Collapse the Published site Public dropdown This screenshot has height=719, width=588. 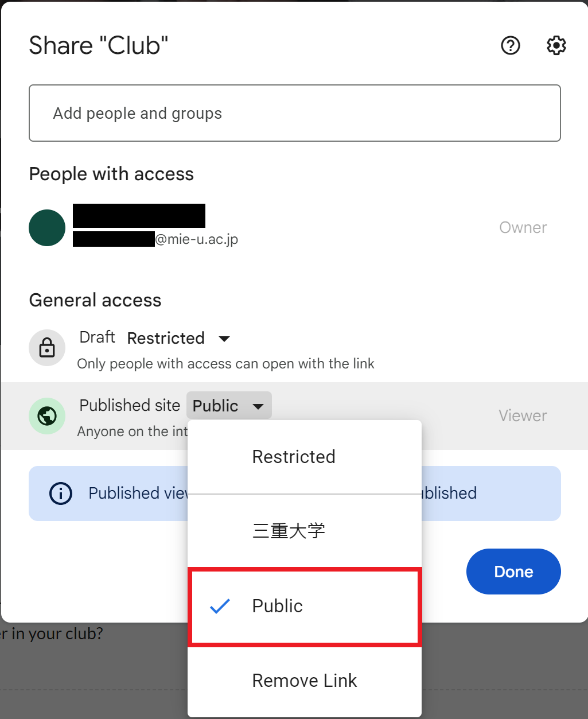tap(229, 406)
